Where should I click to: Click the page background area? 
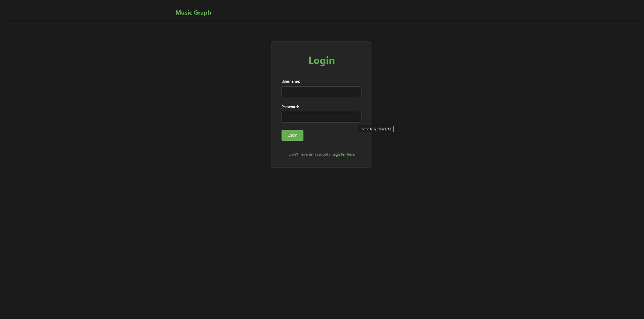click(126, 227)
